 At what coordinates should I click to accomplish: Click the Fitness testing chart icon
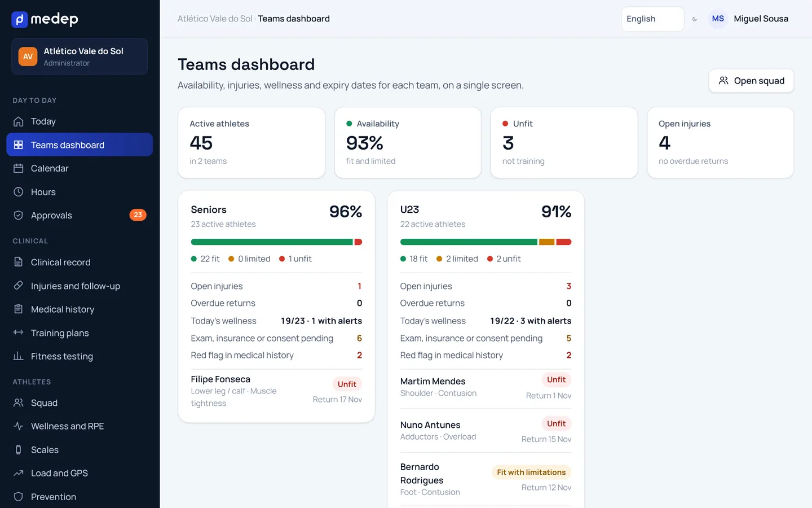tap(19, 356)
